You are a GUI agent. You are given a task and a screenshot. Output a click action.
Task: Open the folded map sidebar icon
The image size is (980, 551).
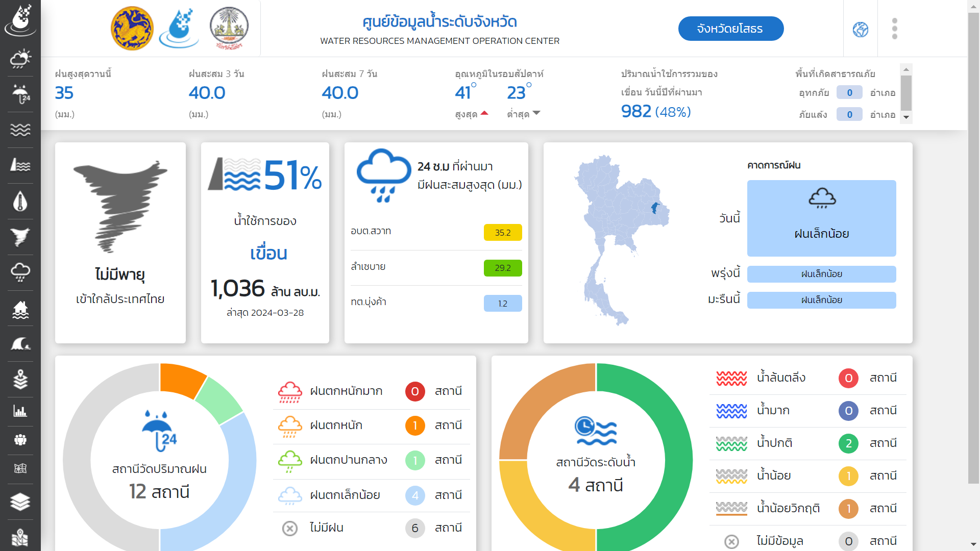(20, 468)
